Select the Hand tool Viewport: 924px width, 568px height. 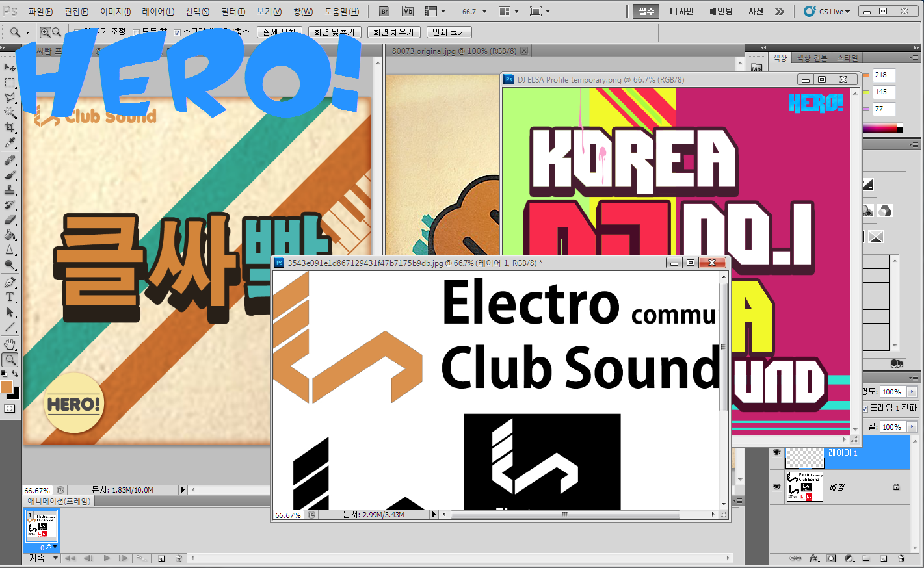(10, 344)
